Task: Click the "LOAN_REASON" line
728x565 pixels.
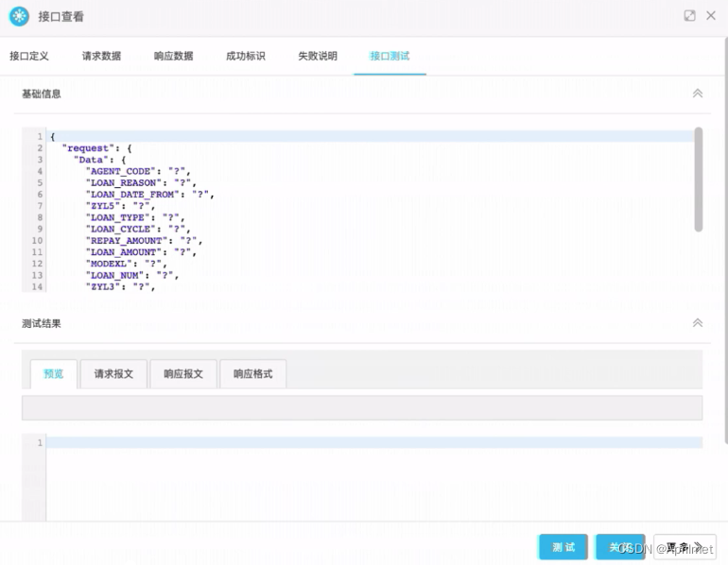Action: [x=141, y=182]
